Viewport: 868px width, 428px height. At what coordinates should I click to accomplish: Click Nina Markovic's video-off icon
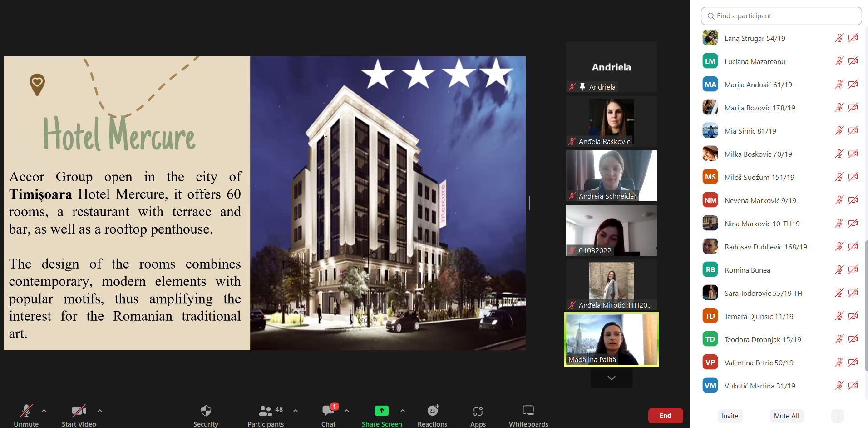pyautogui.click(x=853, y=224)
